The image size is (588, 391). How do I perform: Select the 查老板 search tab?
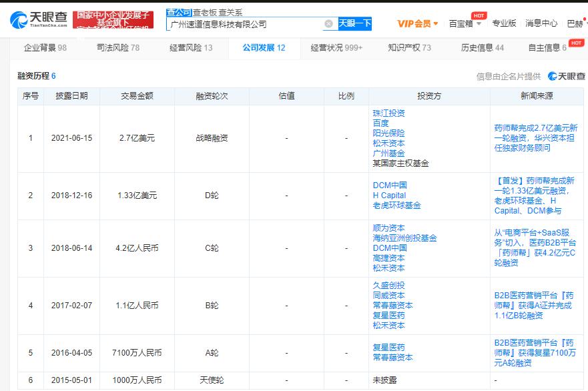tap(205, 13)
